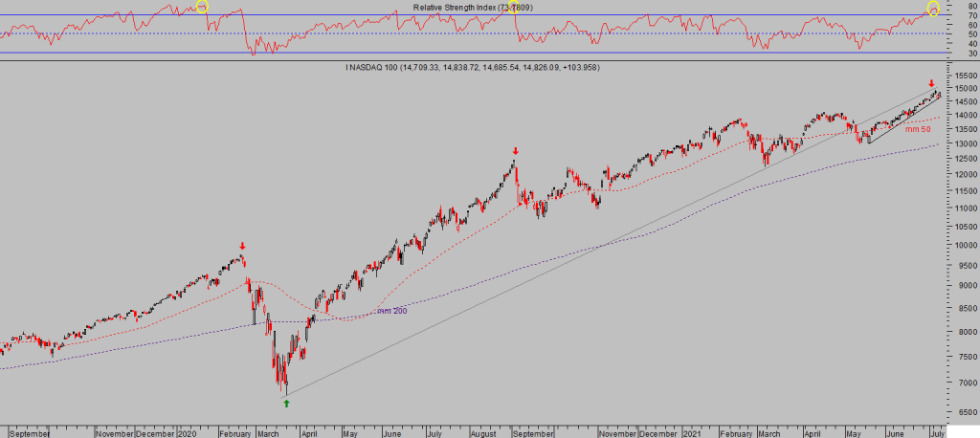Select the NASDAQ 100 chart title text
This screenshot has height=438, width=980.
tap(472, 67)
